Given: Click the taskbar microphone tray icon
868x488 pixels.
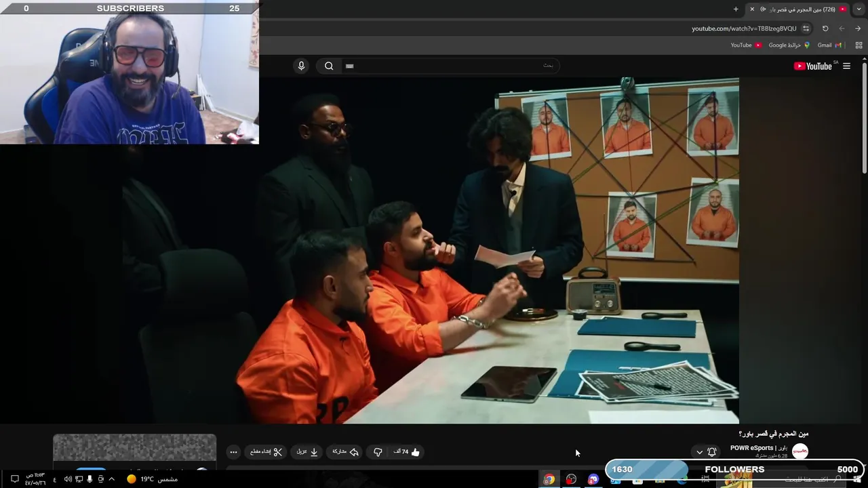Looking at the screenshot, I should (90, 479).
